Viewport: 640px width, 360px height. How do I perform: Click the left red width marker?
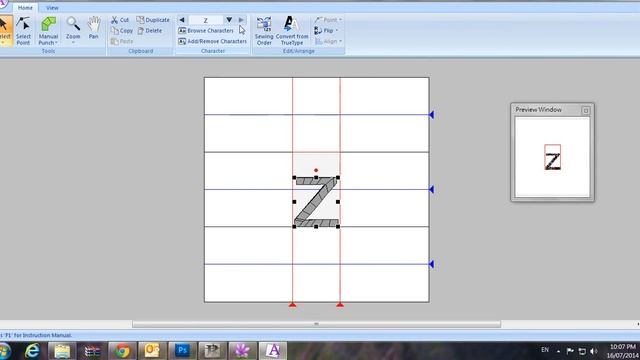[x=292, y=304]
